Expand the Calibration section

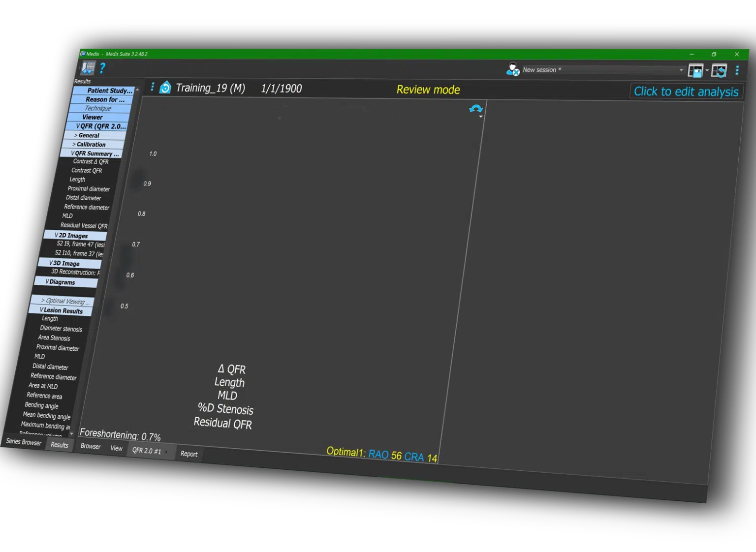point(89,144)
